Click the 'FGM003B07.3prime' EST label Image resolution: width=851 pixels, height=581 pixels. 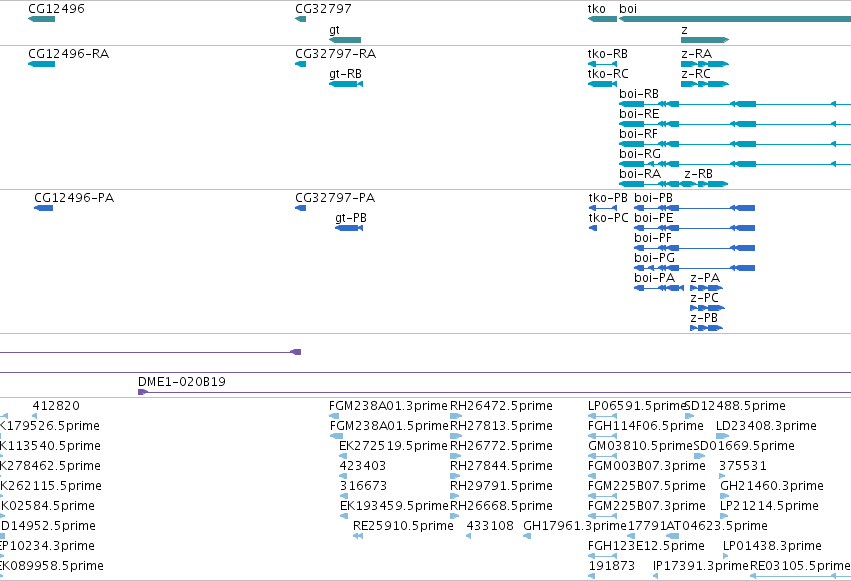pos(647,466)
